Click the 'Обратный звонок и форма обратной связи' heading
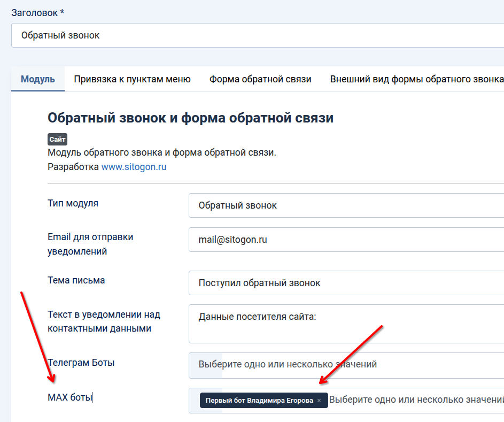 [190, 118]
